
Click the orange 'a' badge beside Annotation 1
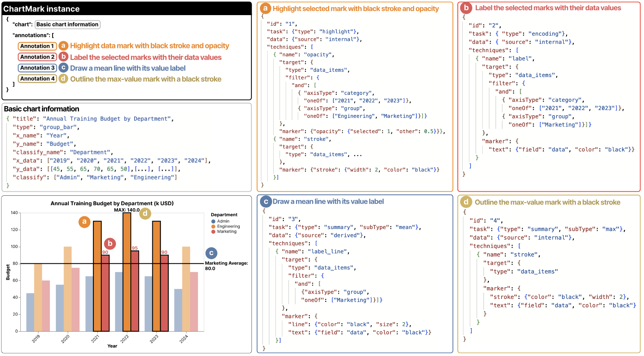click(63, 46)
